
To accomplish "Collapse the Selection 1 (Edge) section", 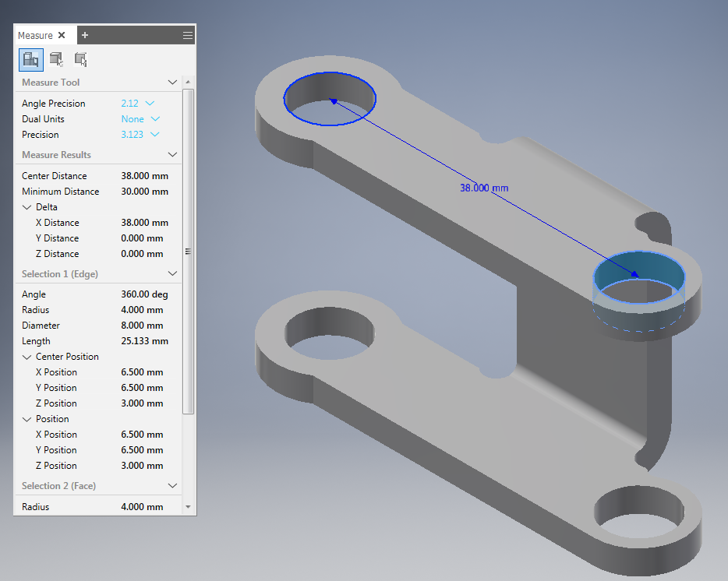I will point(172,274).
